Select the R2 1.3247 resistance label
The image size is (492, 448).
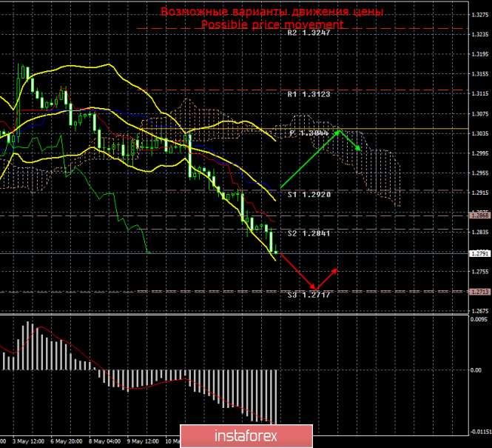(x=309, y=33)
